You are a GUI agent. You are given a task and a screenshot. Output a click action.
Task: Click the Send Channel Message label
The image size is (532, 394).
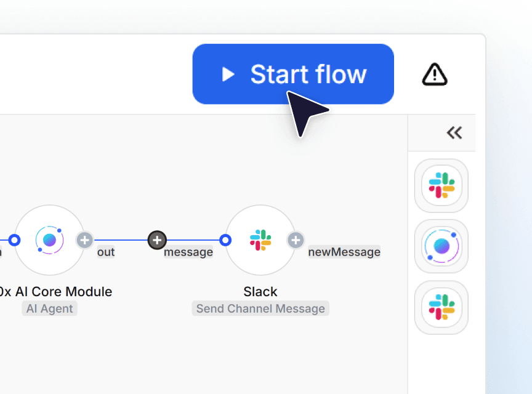(x=260, y=308)
